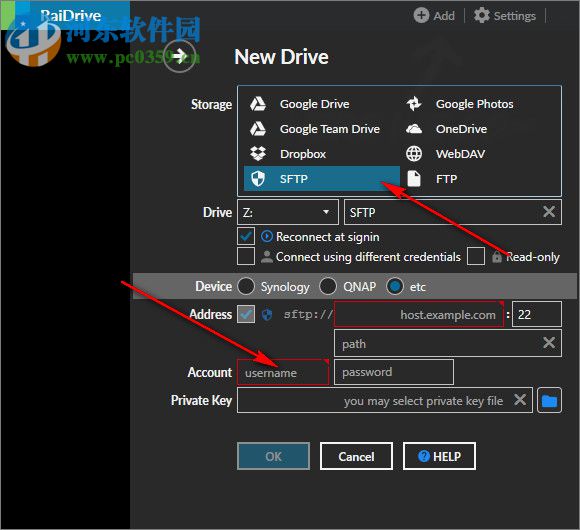Image resolution: width=580 pixels, height=530 pixels.
Task: Toggle Reconnect at signin checkbox
Action: click(x=246, y=236)
